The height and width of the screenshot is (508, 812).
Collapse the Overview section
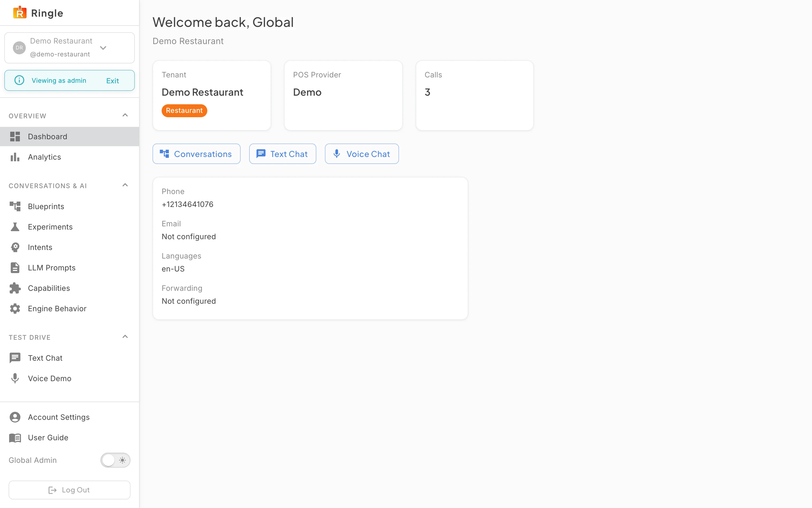(125, 115)
